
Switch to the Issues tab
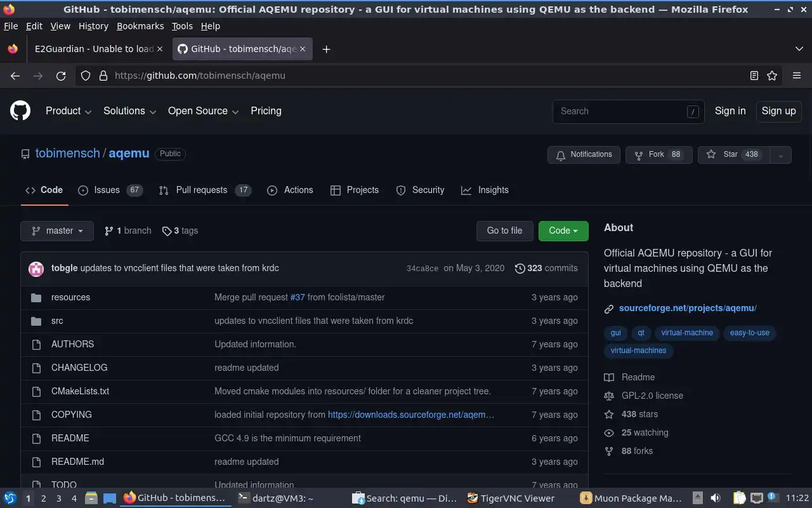click(x=110, y=190)
